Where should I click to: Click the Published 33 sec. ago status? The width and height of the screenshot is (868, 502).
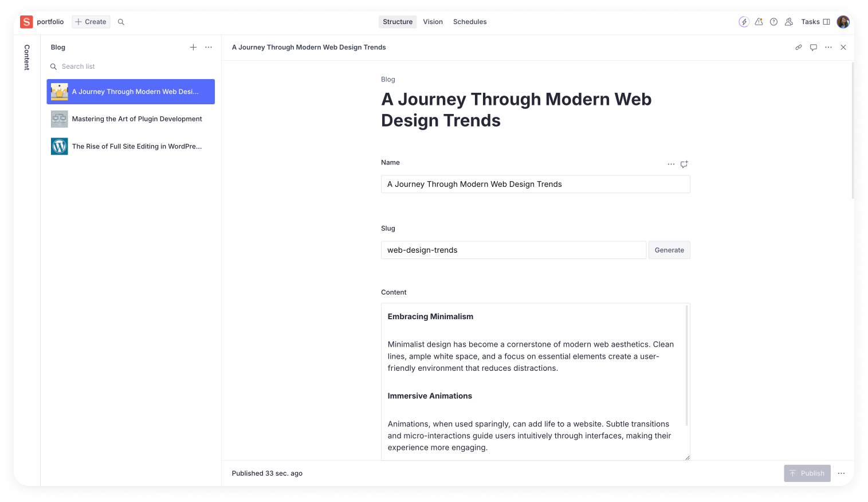pyautogui.click(x=267, y=473)
